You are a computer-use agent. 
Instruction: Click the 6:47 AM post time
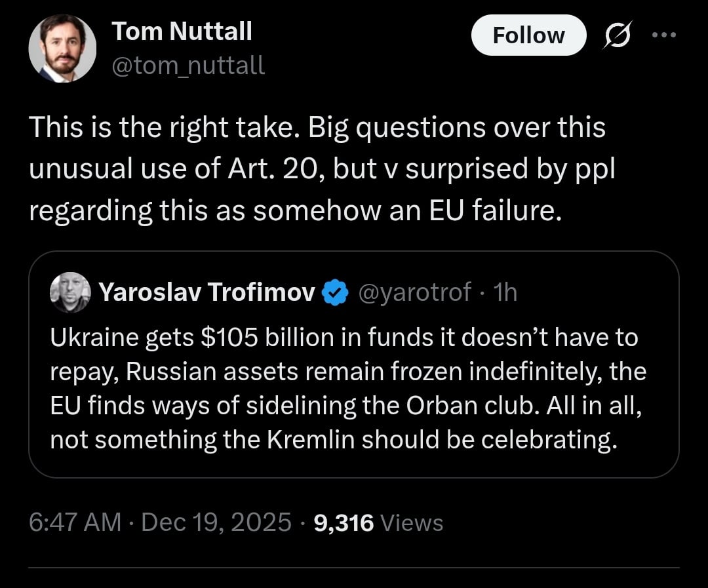(x=75, y=522)
